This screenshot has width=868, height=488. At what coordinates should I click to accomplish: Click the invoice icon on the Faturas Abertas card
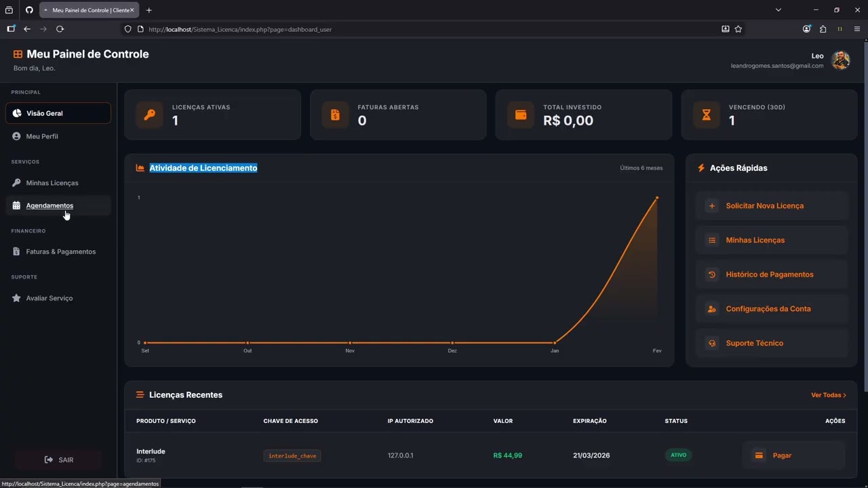tap(335, 115)
